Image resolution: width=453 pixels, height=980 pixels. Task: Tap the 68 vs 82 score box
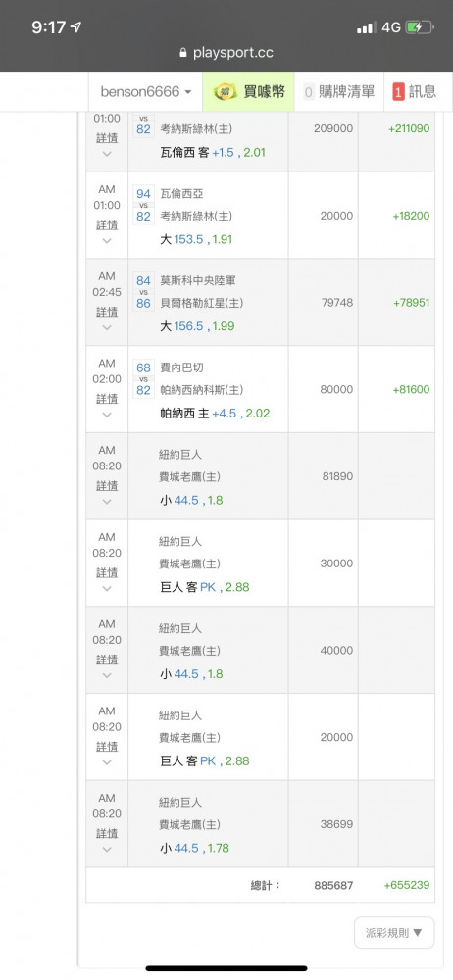point(143,378)
